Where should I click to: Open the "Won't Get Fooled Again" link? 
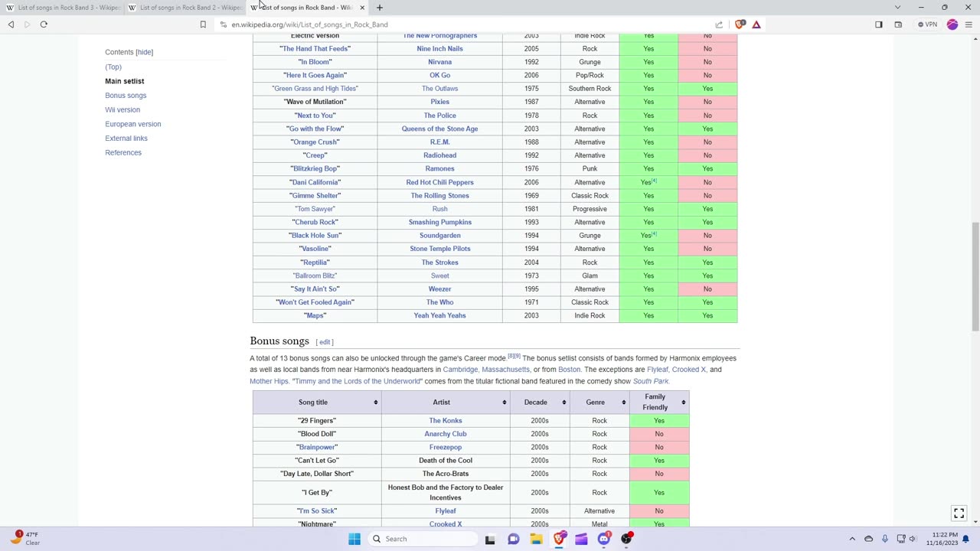tap(315, 302)
